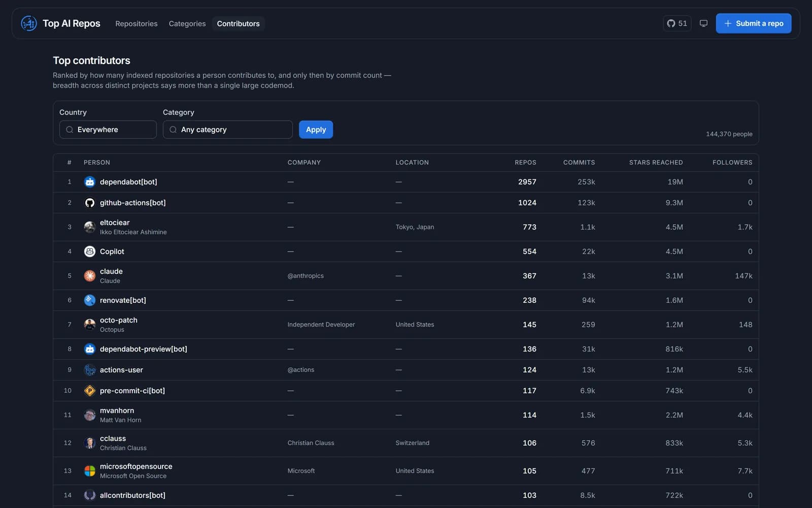Screen dimensions: 812x508
Task: Click the Top contributors heading
Action: point(91,60)
